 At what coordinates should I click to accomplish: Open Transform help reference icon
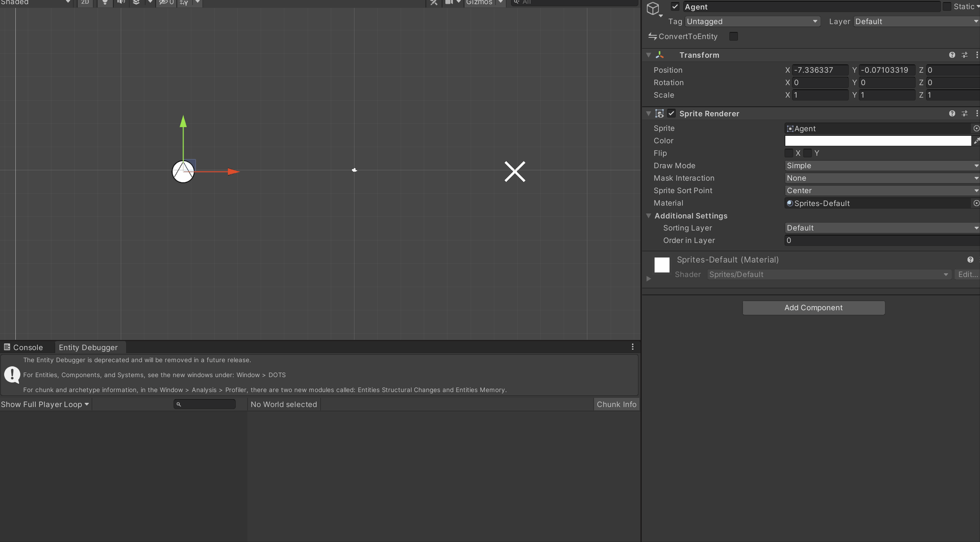952,55
